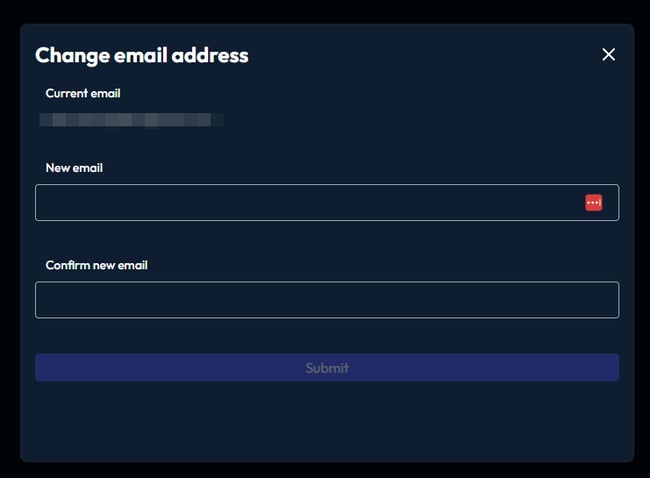The image size is (650, 478).
Task: Focus the Confirm new email field
Action: tap(327, 300)
